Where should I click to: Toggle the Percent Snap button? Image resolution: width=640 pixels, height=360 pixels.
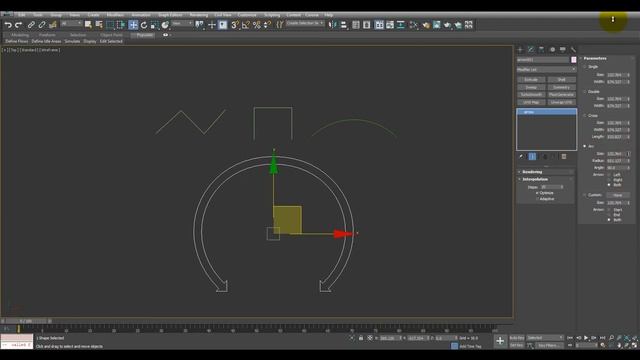point(256,25)
